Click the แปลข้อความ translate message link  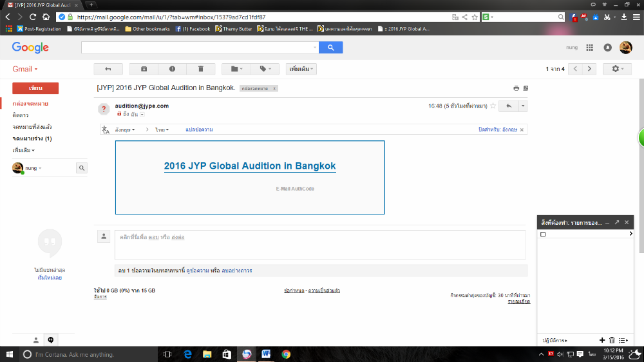199,129
